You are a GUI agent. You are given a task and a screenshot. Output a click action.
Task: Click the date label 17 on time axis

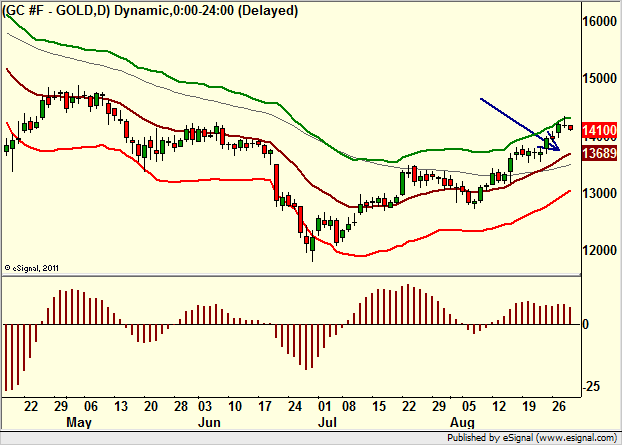tap(265, 406)
